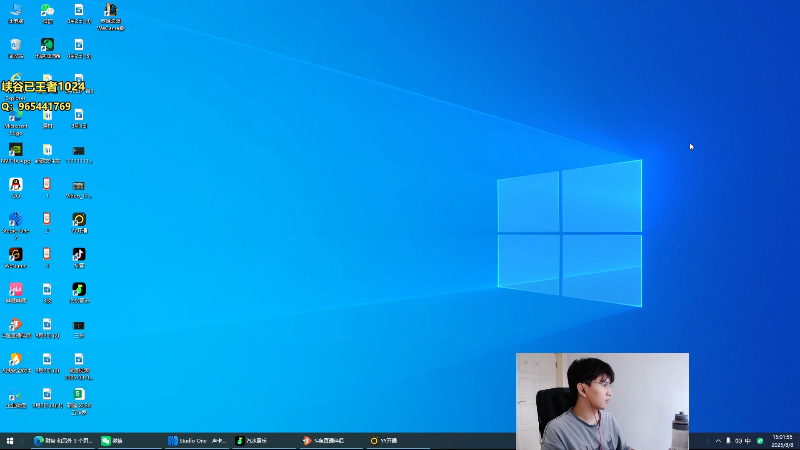Open the green-arrow app shortcut under Douyin

(x=79, y=293)
